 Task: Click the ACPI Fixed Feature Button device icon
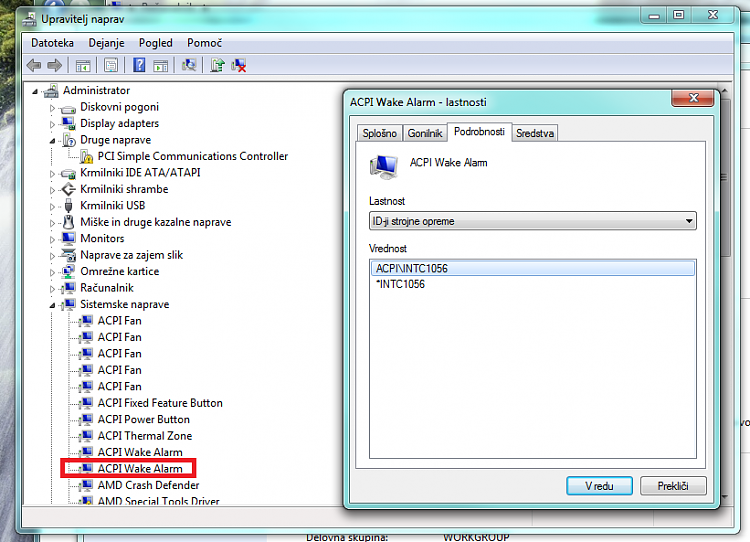[x=86, y=403]
